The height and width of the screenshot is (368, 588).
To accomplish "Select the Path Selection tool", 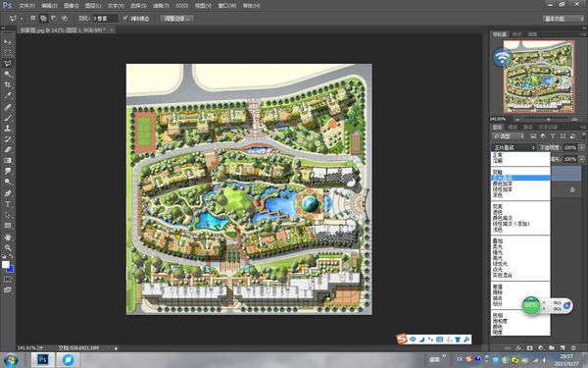I will 8,215.
